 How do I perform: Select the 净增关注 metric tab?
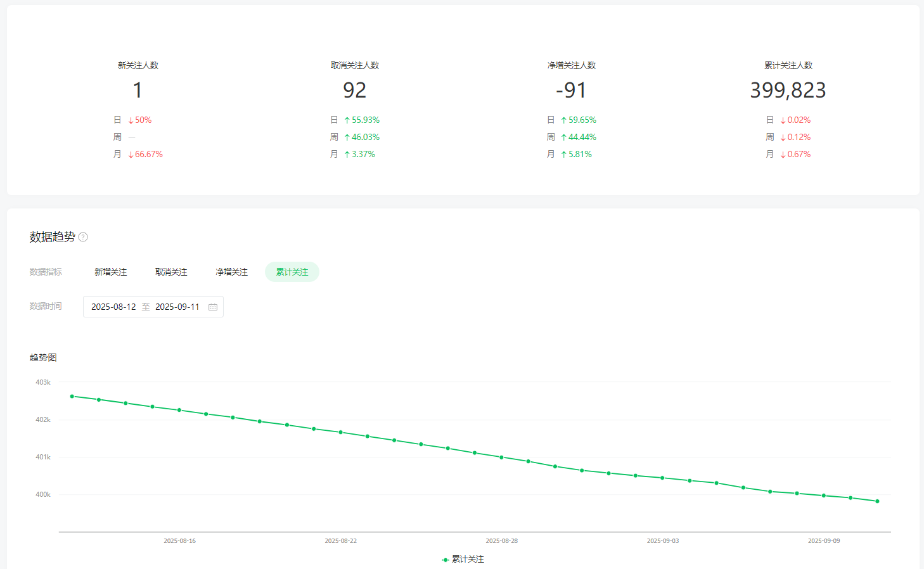231,272
